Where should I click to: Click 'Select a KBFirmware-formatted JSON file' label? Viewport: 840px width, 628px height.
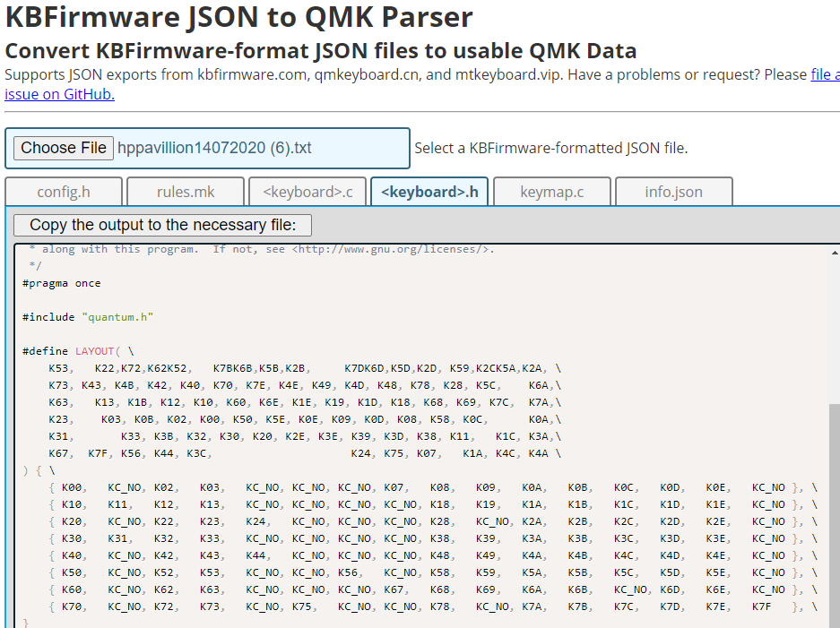pyautogui.click(x=550, y=148)
